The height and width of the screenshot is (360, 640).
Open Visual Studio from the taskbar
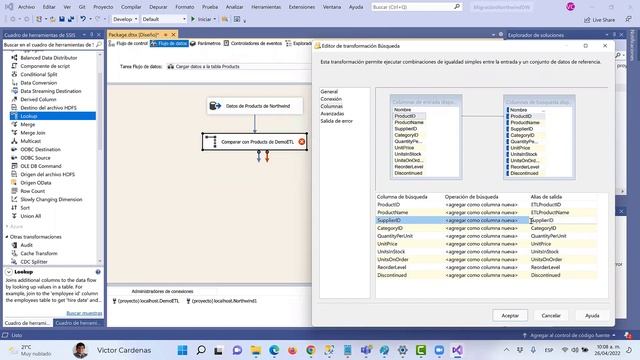[x=457, y=350]
